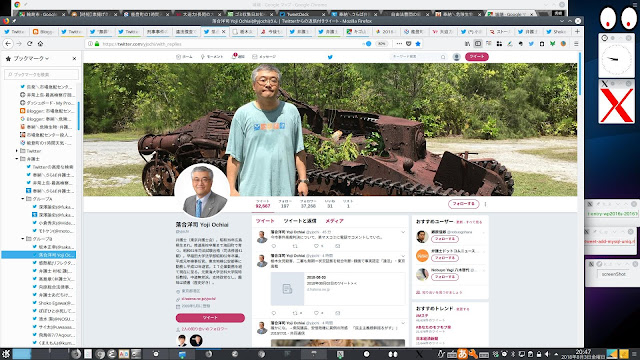This screenshot has height=360, width=640.
Task: Click the first Twitter tab in Firefox tab strip
Action: (14, 31)
